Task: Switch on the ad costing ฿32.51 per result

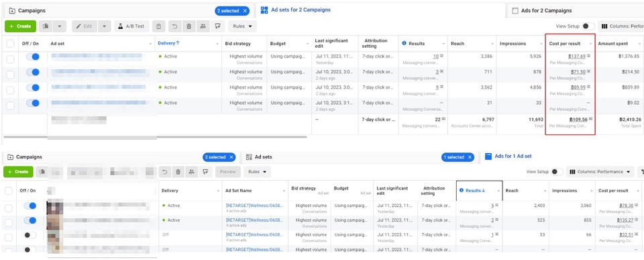Action: click(30, 235)
